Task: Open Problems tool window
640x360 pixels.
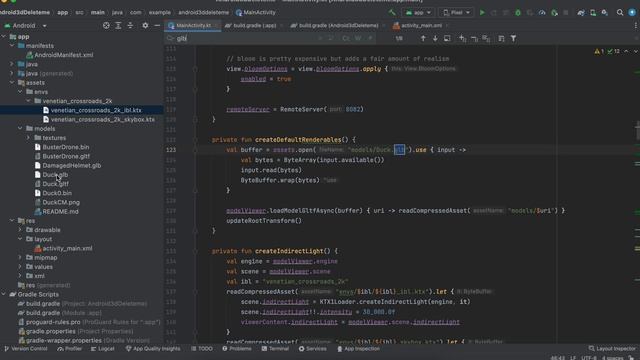Action: pos(236,349)
